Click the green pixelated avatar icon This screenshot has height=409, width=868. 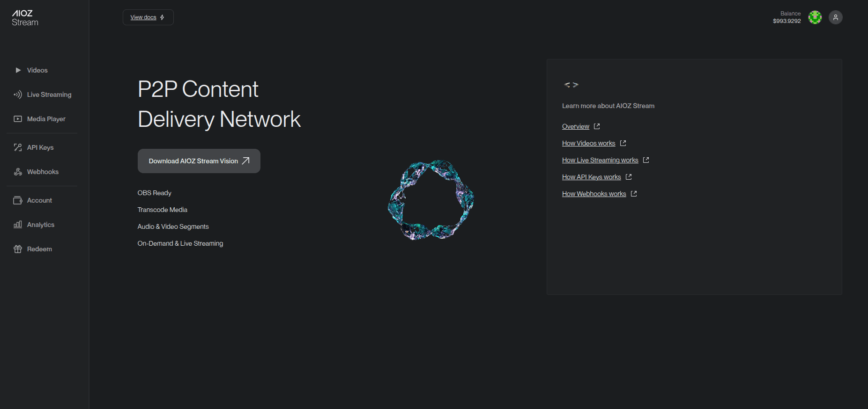click(815, 17)
